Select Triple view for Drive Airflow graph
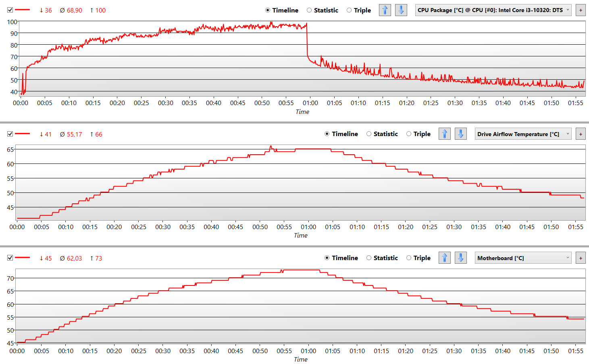Screen dimensions: 589x364 [x=409, y=134]
